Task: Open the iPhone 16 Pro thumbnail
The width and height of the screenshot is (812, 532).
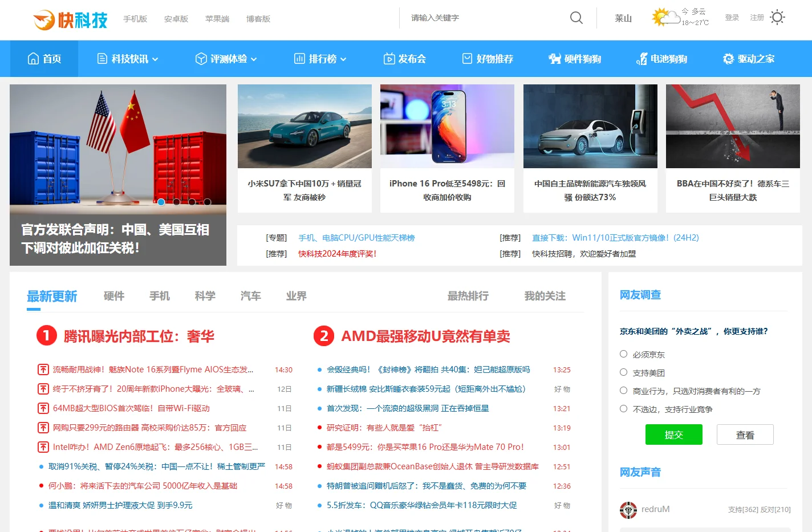Action: pos(447,126)
